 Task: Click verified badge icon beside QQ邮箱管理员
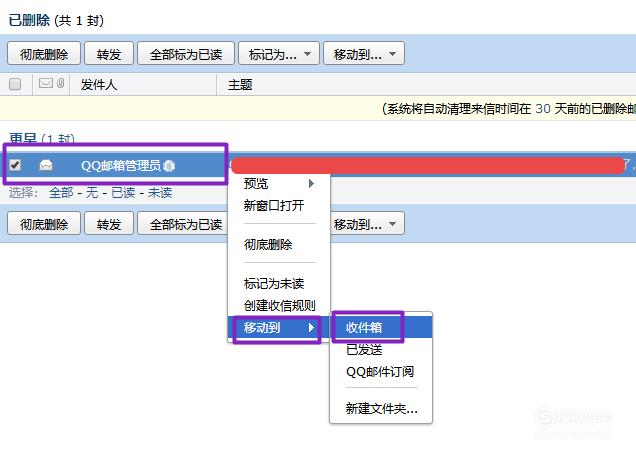169,165
